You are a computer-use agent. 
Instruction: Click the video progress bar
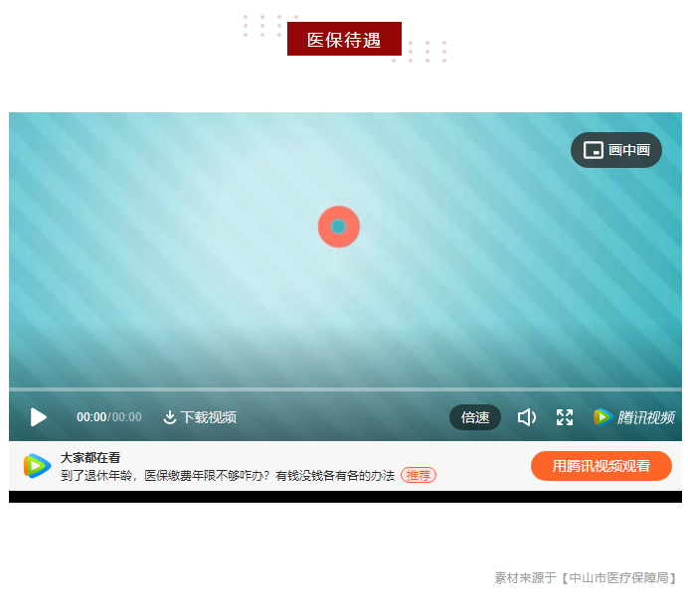pos(345,388)
